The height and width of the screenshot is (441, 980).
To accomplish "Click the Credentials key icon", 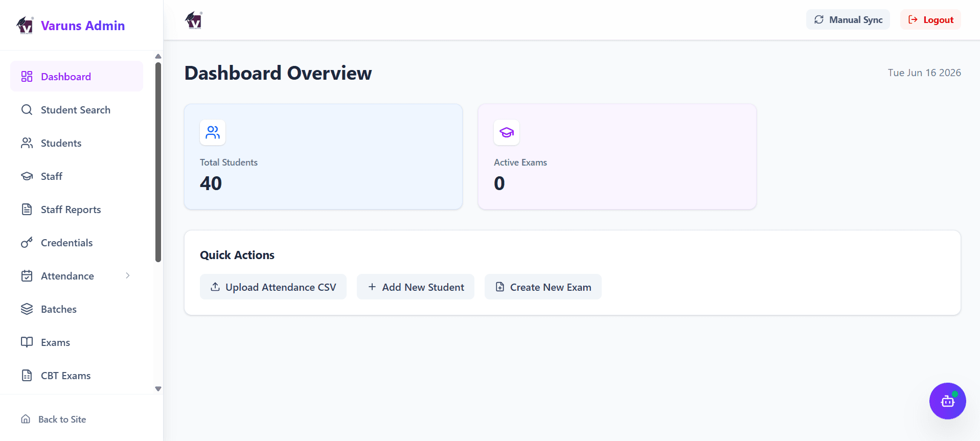I will (x=27, y=243).
